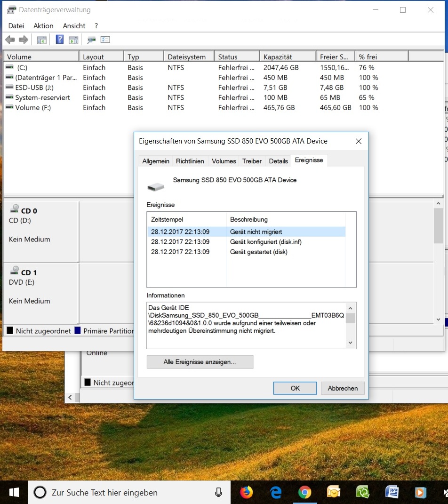Click the Datenträgerverwaltung title bar app icon
This screenshot has height=504, width=448.
tap(11, 10)
